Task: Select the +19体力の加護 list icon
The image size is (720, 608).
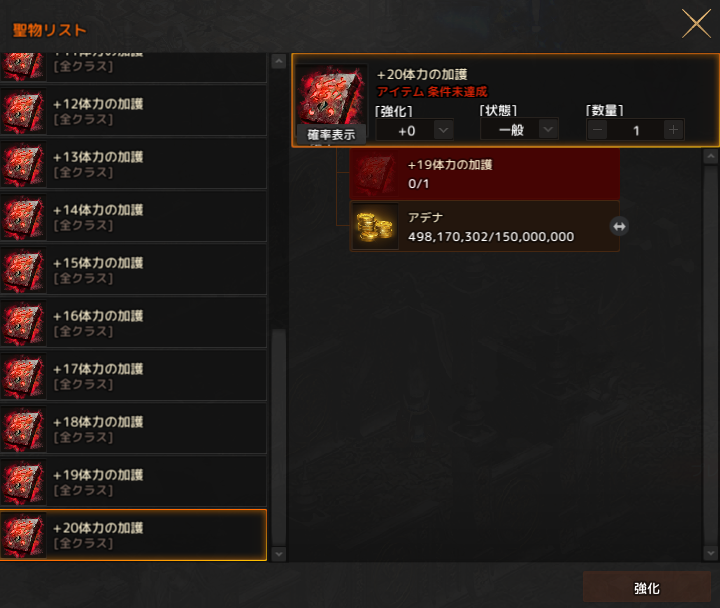Action: coord(23,482)
